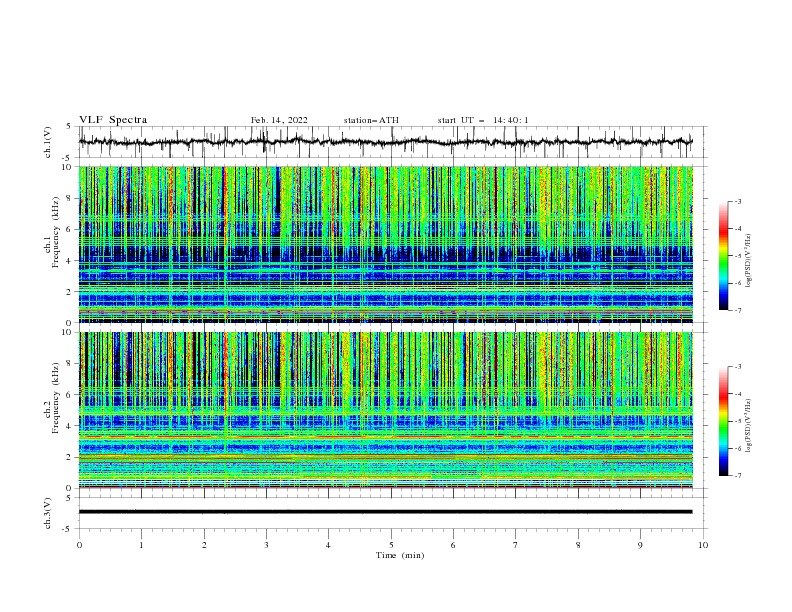Click the upper PSD color scale bar
792x612 pixels.
click(x=724, y=256)
